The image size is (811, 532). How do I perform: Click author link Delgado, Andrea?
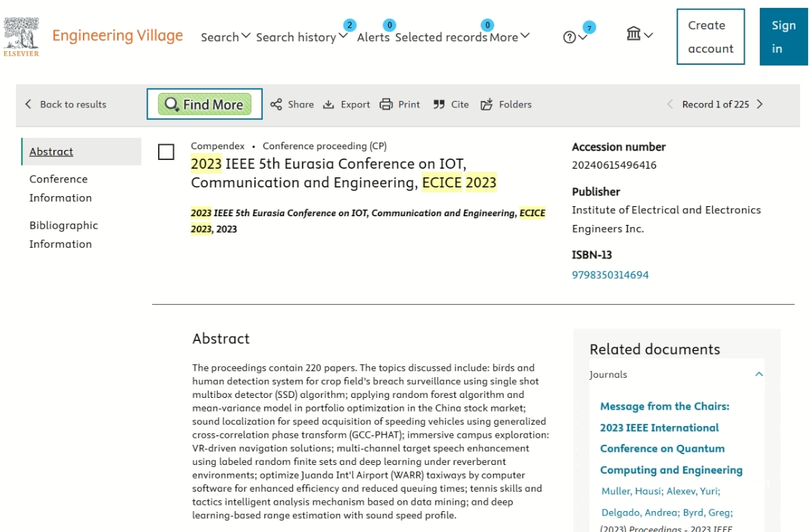(640, 513)
